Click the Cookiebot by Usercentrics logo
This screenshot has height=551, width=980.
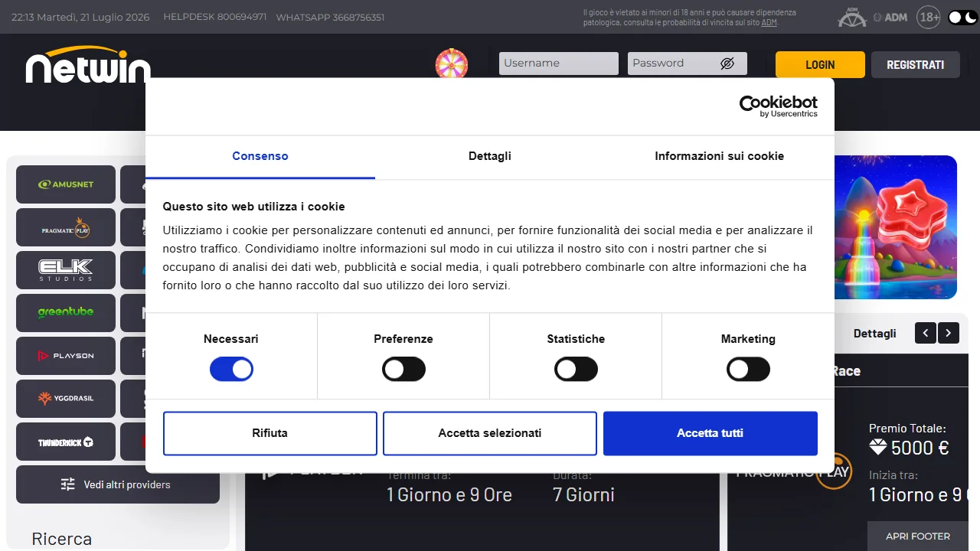point(778,106)
